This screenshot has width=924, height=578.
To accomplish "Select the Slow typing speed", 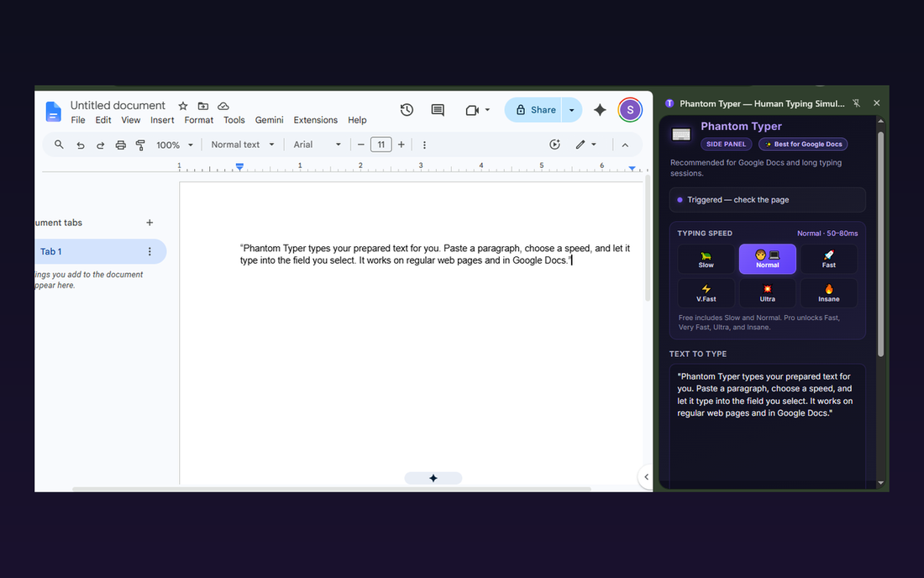I will coord(706,260).
